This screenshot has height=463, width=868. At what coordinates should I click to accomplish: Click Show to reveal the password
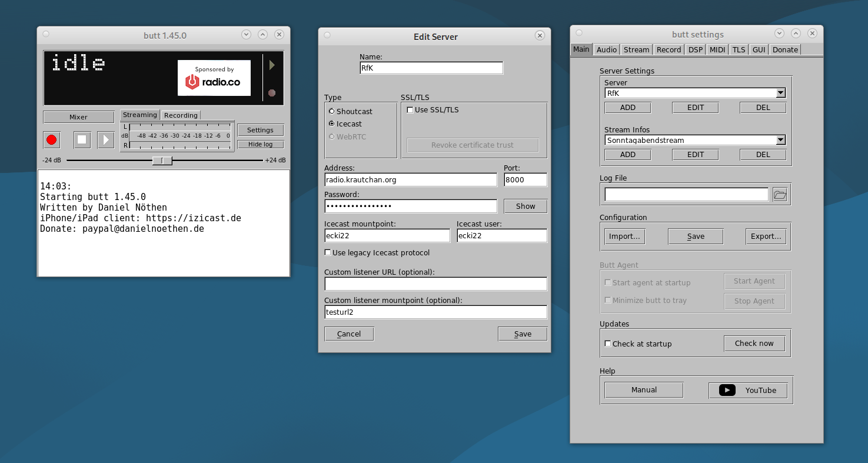click(x=525, y=206)
